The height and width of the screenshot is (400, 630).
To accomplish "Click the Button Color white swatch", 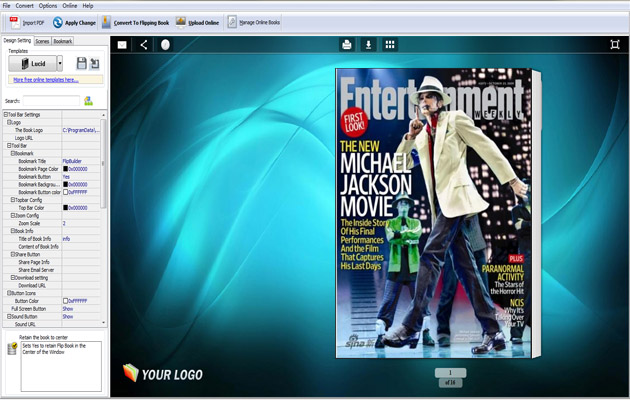I will click(65, 301).
